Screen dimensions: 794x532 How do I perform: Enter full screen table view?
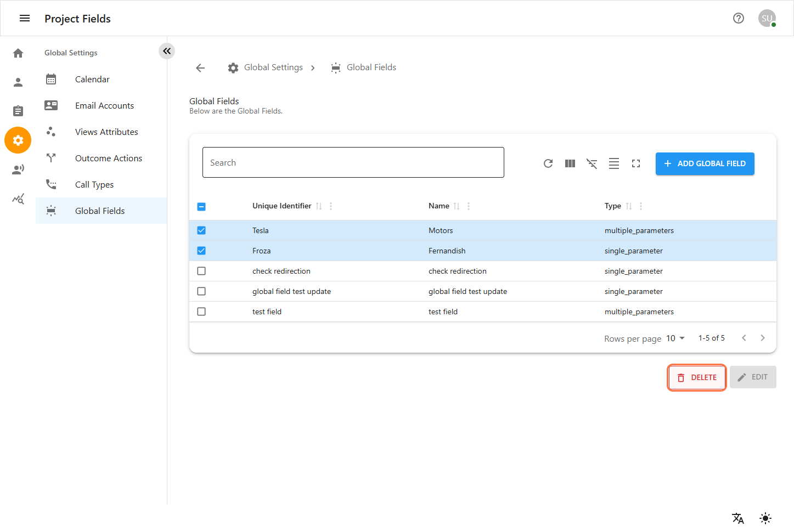[x=635, y=163]
